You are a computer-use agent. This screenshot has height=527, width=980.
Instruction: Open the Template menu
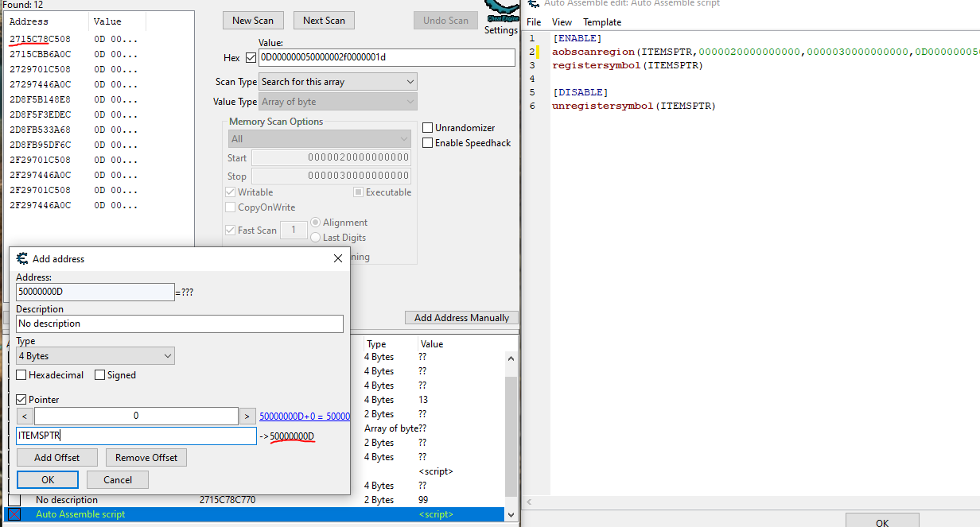601,22
